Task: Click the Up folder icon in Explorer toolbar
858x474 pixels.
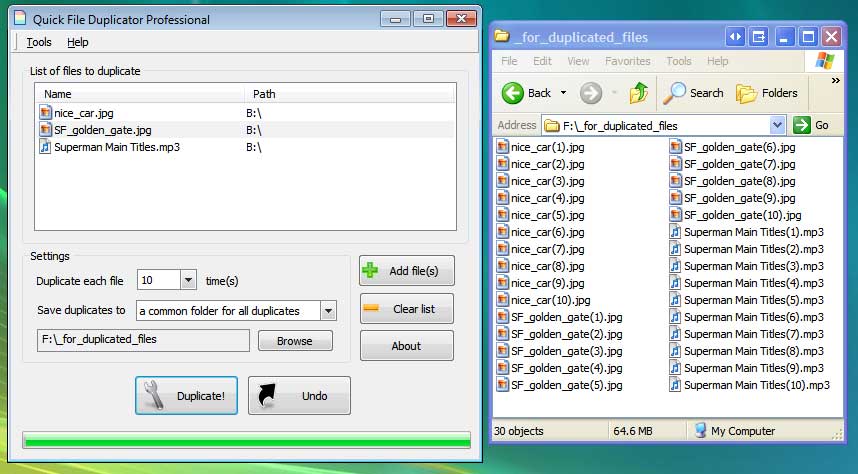Action: point(638,93)
